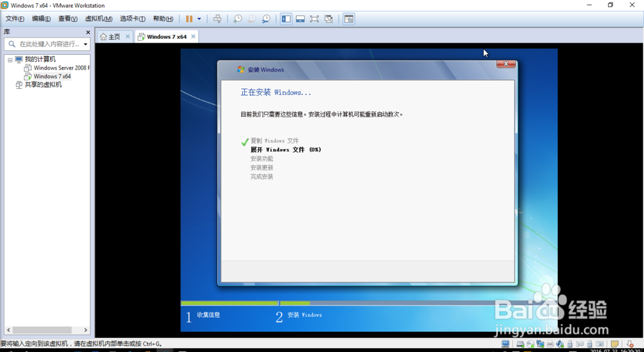Pause the virtual machine with the orange pause icon
The width and height of the screenshot is (644, 352).
[x=189, y=19]
